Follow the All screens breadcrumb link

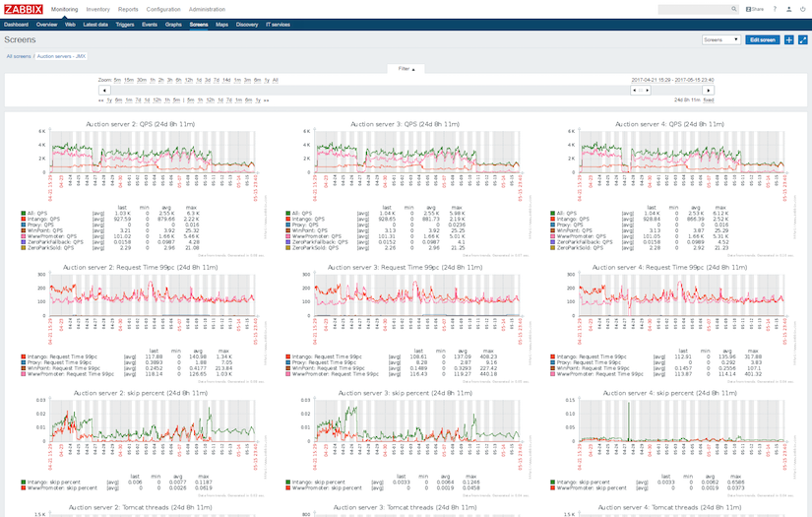click(19, 56)
